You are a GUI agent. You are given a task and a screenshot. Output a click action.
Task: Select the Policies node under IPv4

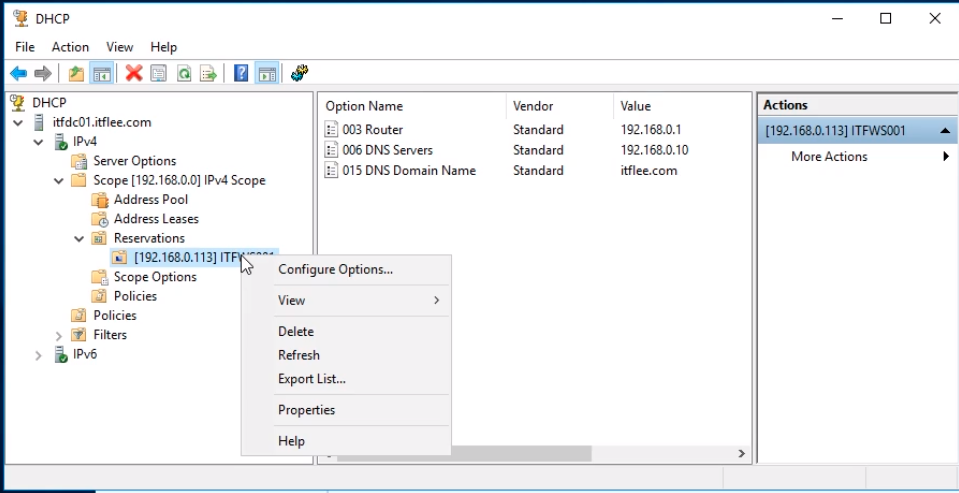114,316
